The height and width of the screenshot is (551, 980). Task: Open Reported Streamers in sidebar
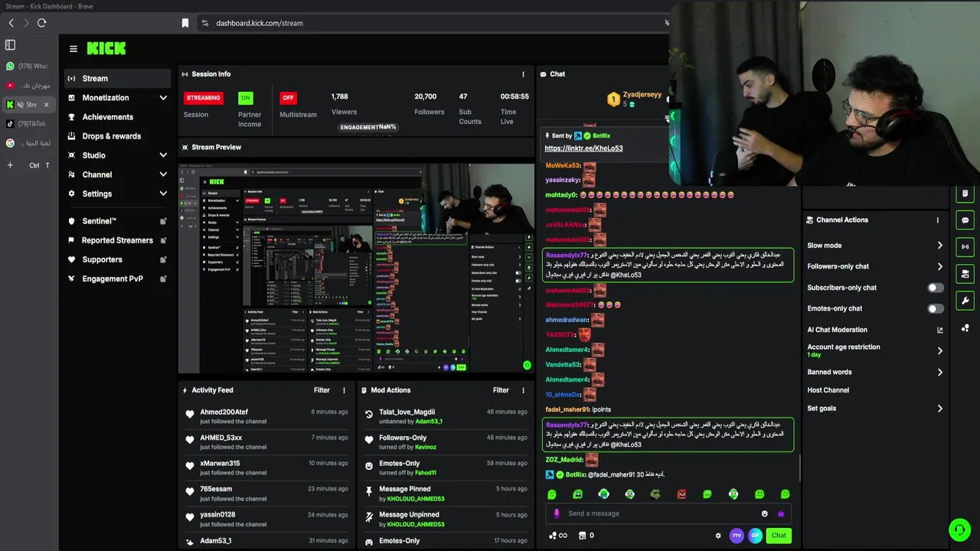pos(116,240)
